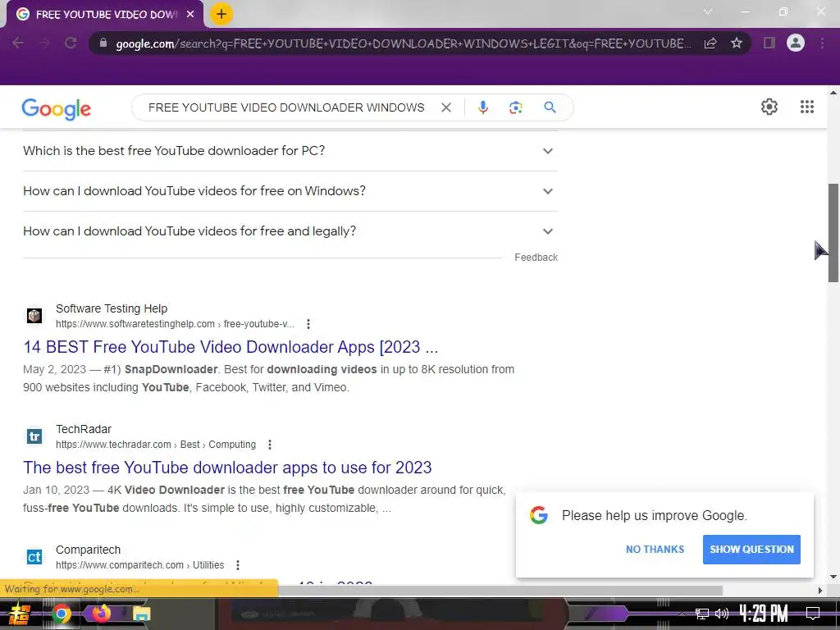Image resolution: width=840 pixels, height=630 pixels.
Task: Click the vertical scrollbar up arrow
Action: (x=833, y=93)
